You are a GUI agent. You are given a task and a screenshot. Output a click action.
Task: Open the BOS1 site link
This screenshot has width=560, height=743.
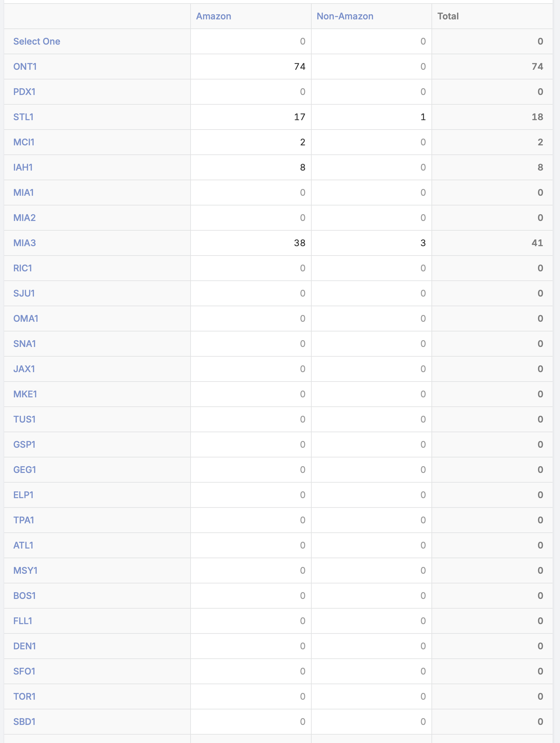(x=24, y=596)
